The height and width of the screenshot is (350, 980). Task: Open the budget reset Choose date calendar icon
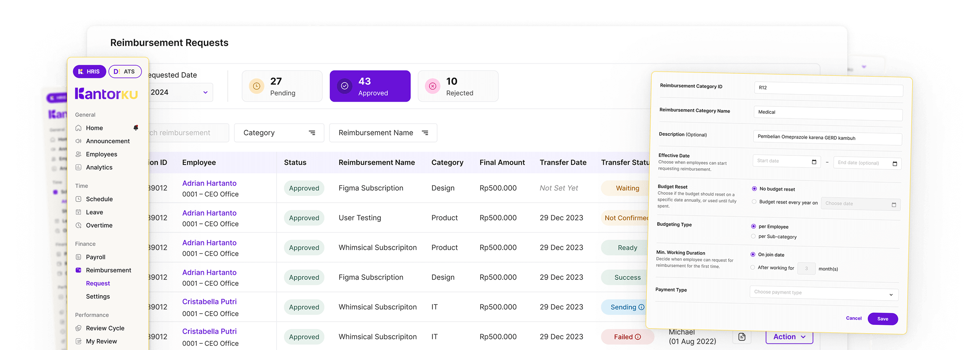pyautogui.click(x=894, y=205)
